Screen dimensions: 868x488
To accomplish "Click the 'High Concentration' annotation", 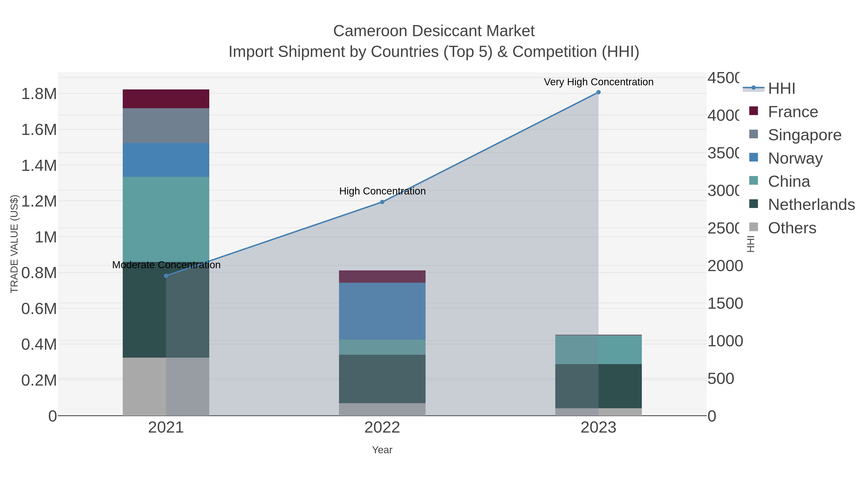I will click(382, 191).
